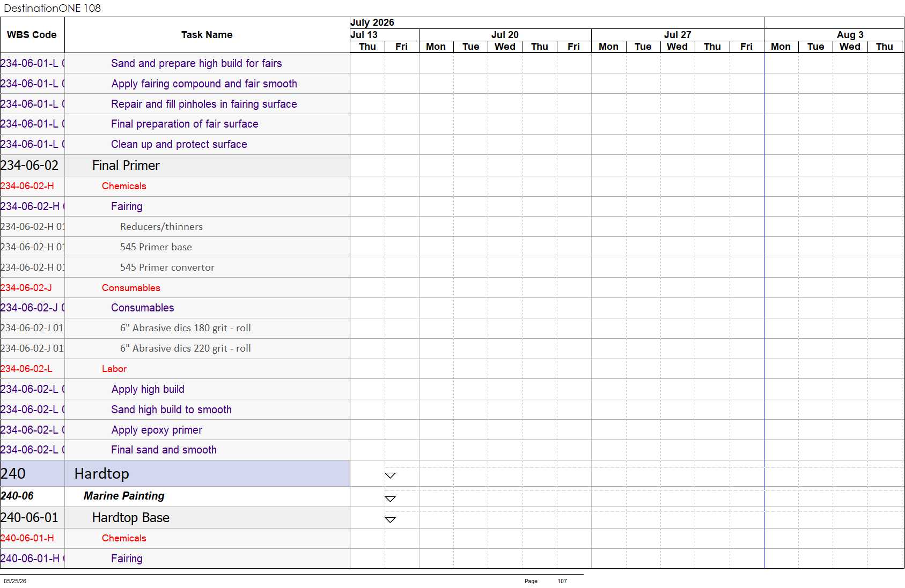Select 6" Abrasive dics 220 grit - roll
This screenshot has width=905, height=588.
(186, 348)
